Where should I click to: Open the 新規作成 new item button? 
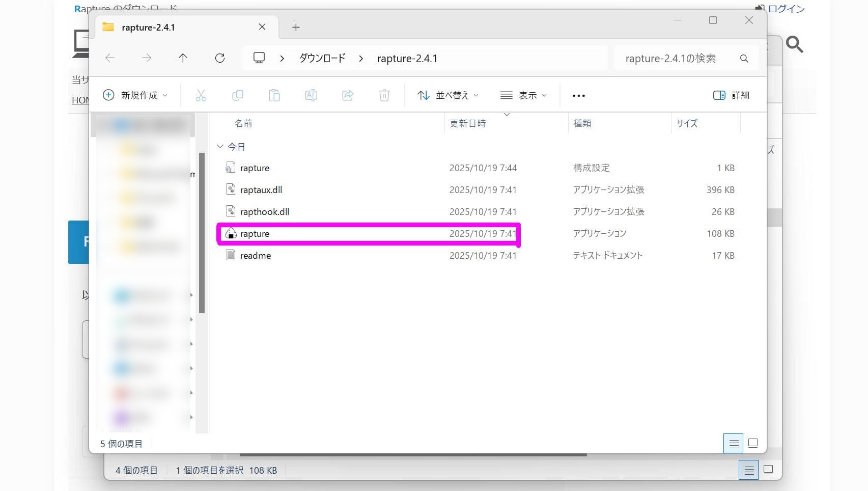[135, 95]
